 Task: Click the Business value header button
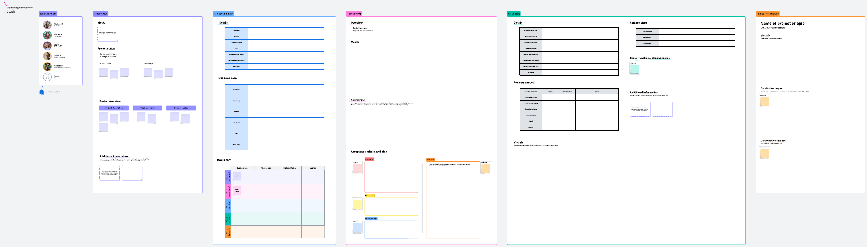181,108
